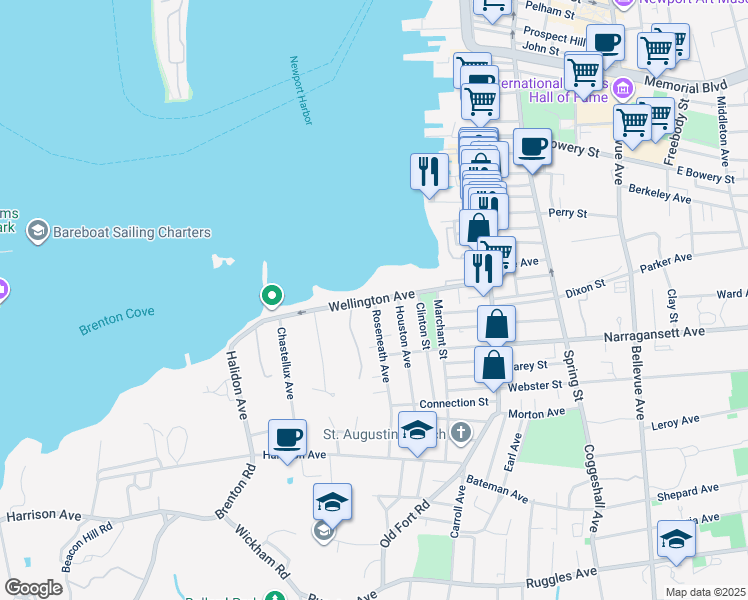
Task: Open the Bareboat Sailing Charters pin
Action: (37, 231)
